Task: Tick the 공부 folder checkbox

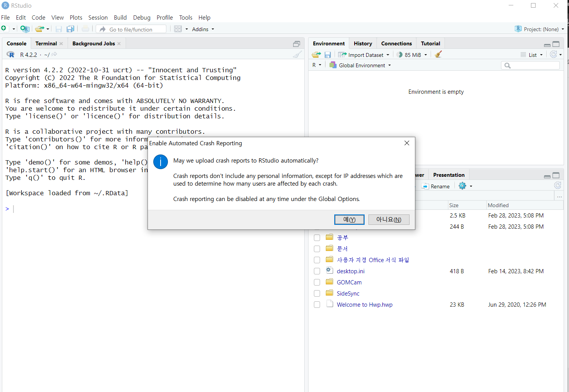Action: coord(317,238)
